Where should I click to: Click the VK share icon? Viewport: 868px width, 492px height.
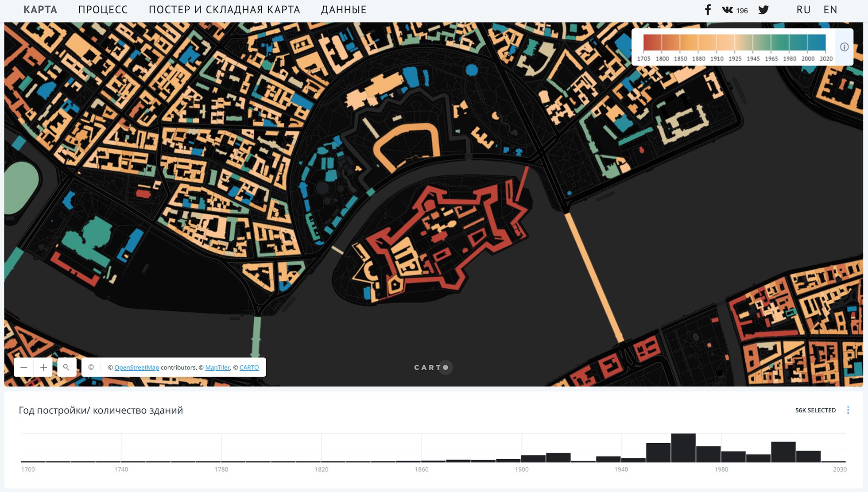tap(728, 10)
